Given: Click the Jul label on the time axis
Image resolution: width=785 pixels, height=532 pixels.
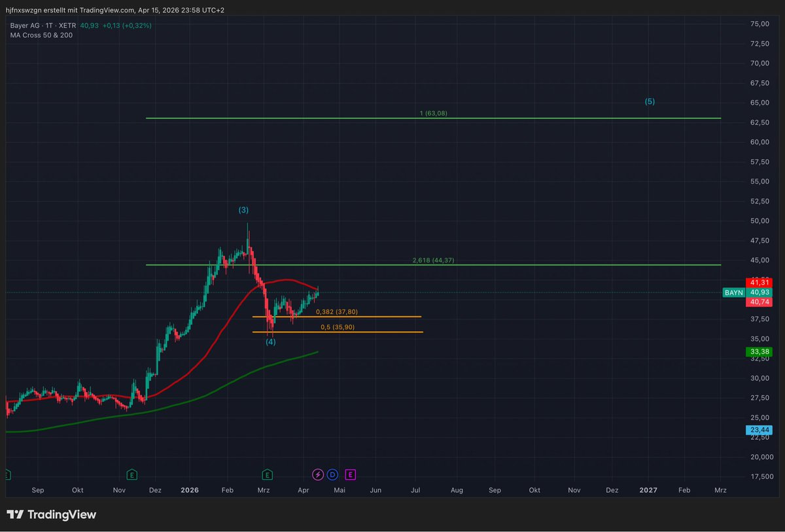Looking at the screenshot, I should pos(416,489).
